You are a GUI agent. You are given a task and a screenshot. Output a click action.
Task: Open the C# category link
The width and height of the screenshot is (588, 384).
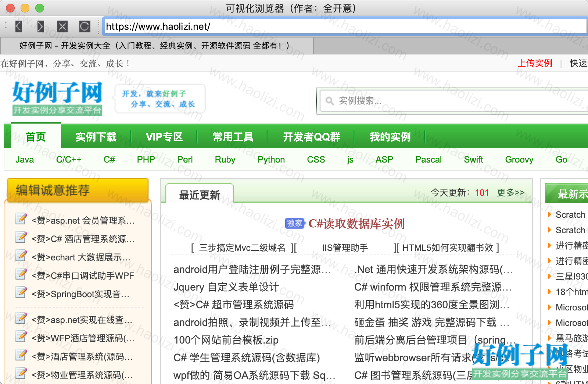click(109, 160)
